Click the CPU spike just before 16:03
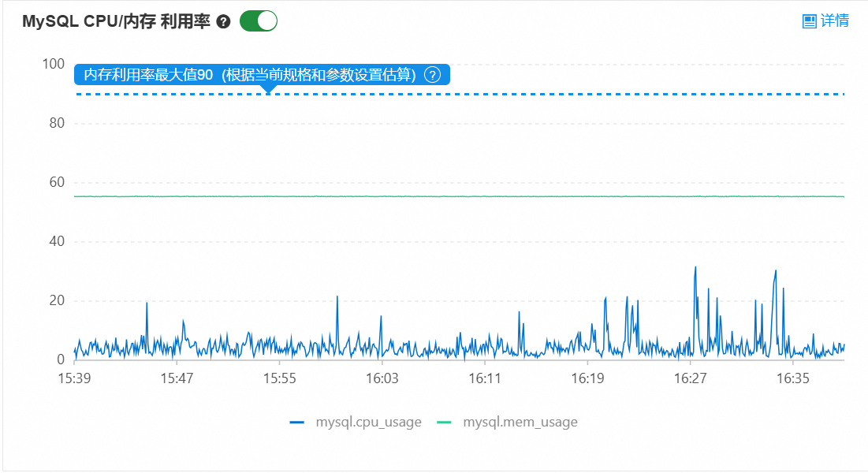 pyautogui.click(x=382, y=317)
